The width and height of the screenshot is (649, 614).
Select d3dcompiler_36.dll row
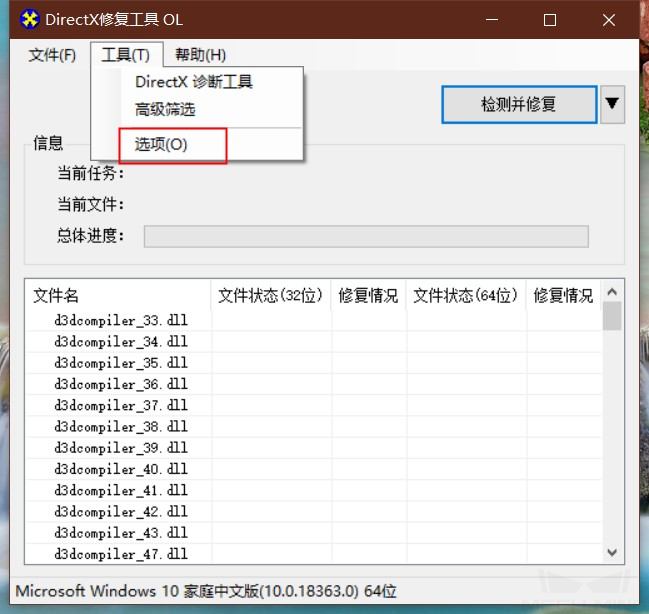[313, 384]
